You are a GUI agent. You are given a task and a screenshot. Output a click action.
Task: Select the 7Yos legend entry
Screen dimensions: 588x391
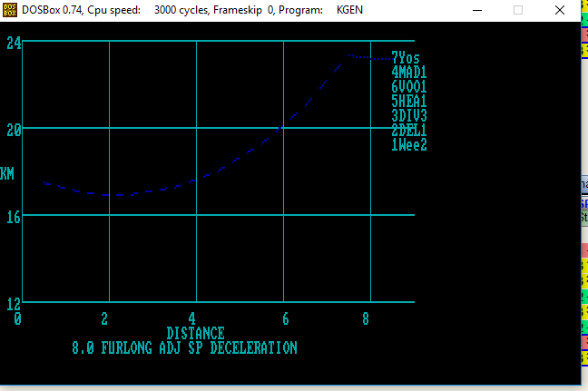point(406,58)
